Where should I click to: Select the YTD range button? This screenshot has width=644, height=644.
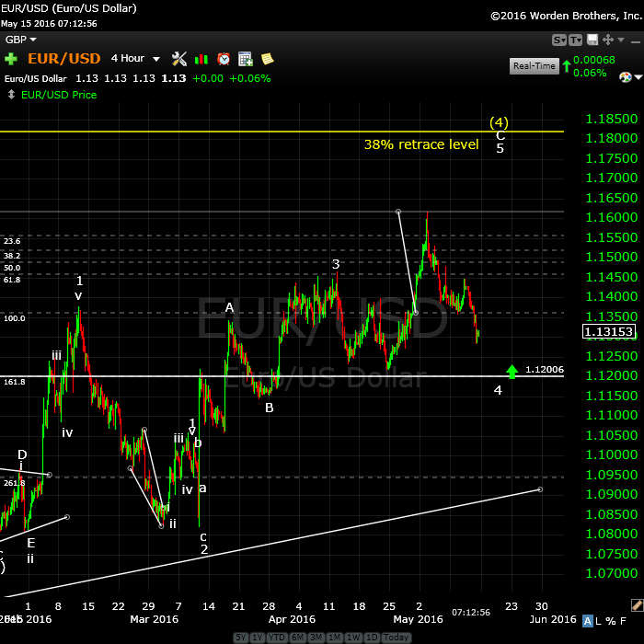276,637
